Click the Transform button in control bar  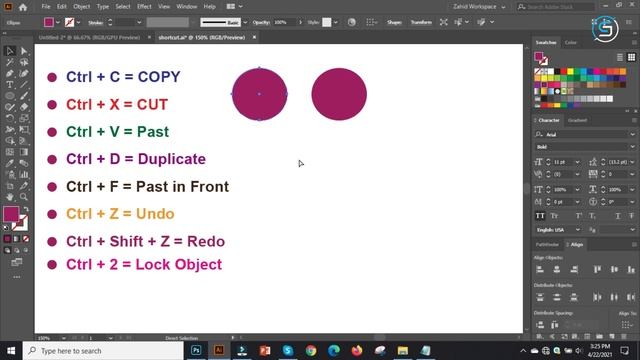[x=421, y=22]
